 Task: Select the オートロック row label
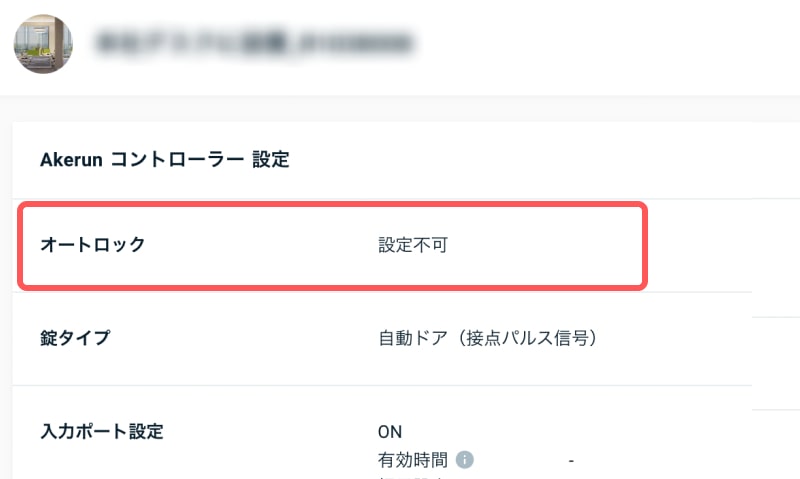pos(92,244)
